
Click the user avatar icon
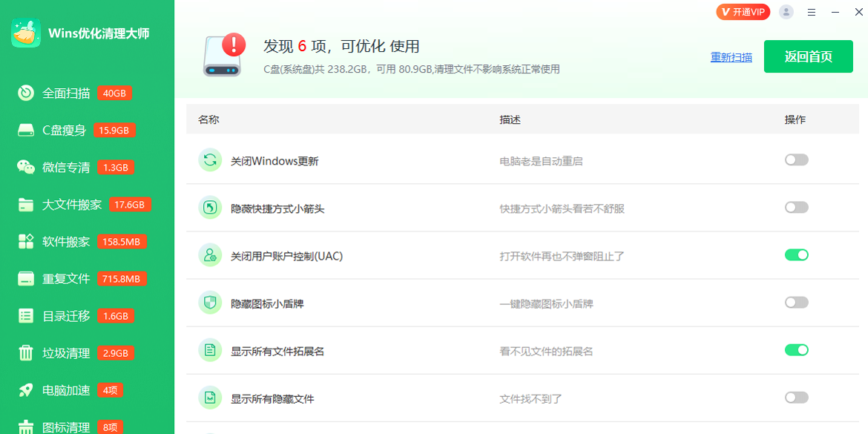[x=786, y=12]
